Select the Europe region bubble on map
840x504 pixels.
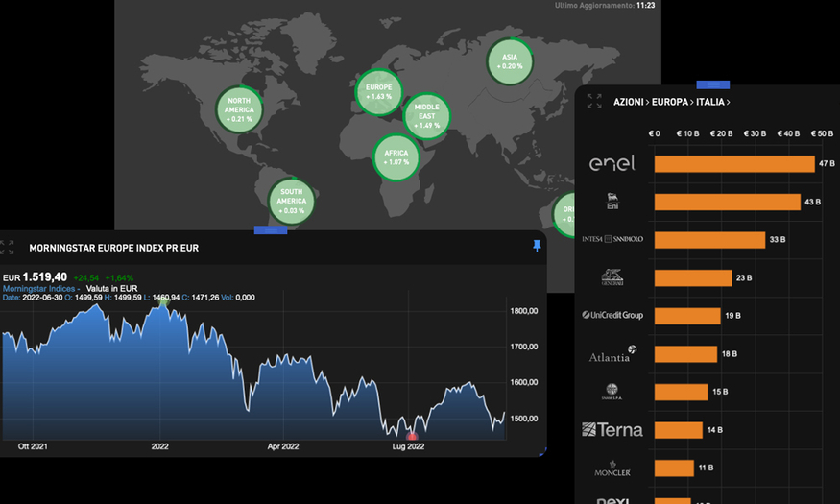[379, 92]
